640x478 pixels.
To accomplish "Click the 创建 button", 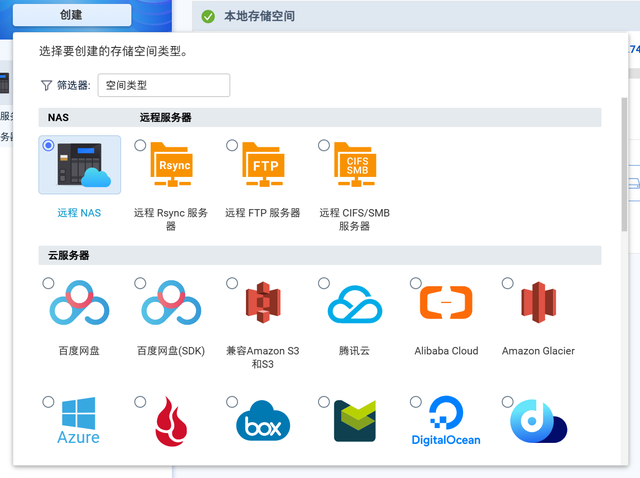I will coord(72,15).
